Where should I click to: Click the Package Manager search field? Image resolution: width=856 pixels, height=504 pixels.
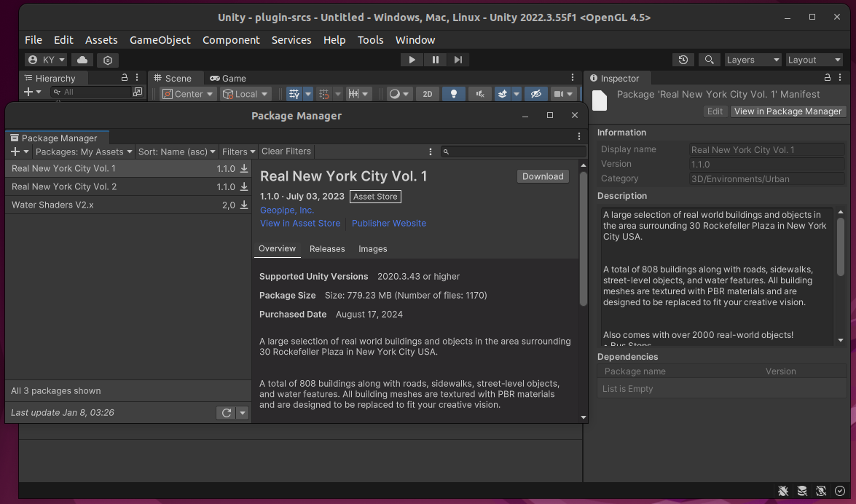coord(513,151)
